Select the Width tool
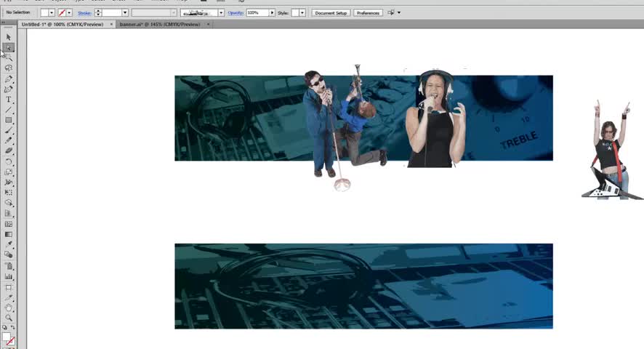The image size is (644, 349). pyautogui.click(x=9, y=182)
